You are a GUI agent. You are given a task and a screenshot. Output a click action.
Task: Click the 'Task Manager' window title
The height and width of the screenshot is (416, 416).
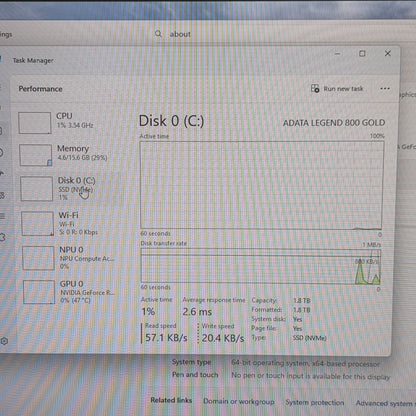click(33, 60)
